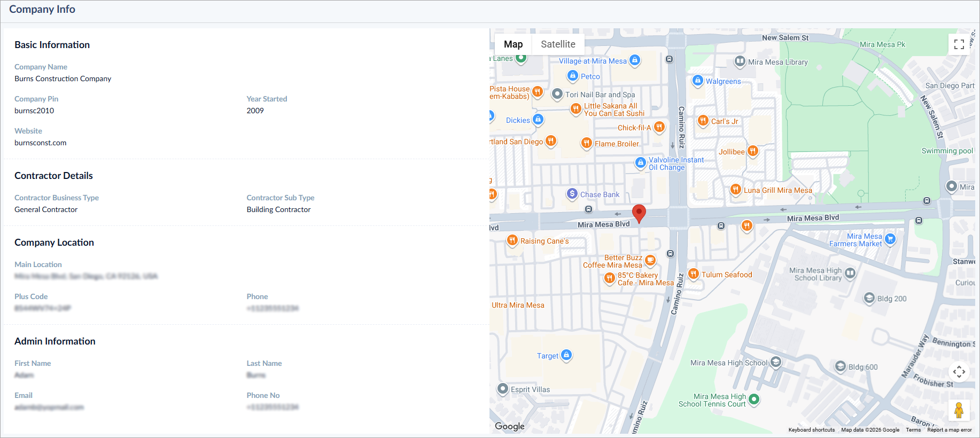Click the Petco shopping pin
Viewport: 980px width, 438px height.
point(573,76)
